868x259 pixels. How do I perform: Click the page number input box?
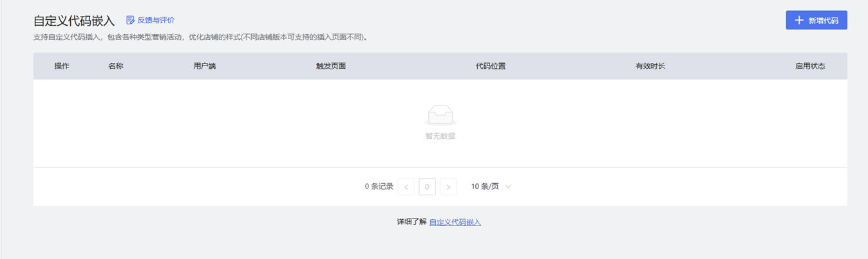pyautogui.click(x=428, y=187)
